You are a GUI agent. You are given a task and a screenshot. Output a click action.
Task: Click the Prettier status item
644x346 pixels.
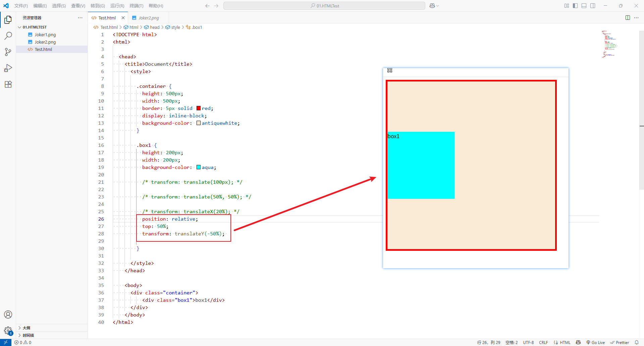[620, 342]
